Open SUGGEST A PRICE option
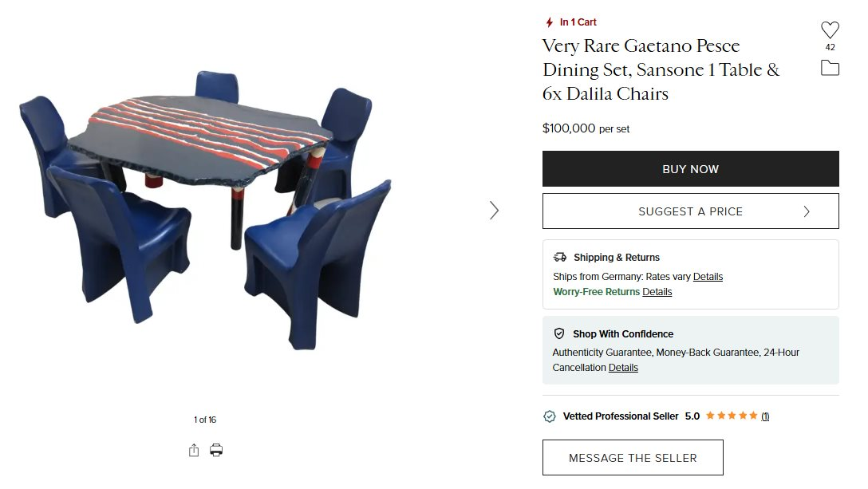 690,211
